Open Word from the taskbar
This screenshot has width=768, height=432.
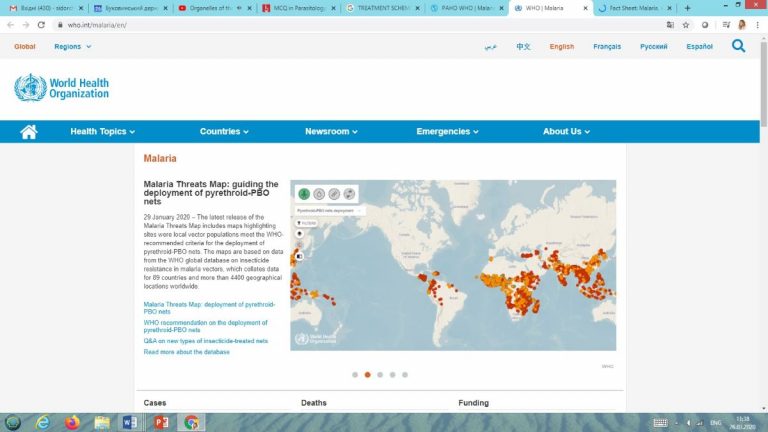[130, 422]
